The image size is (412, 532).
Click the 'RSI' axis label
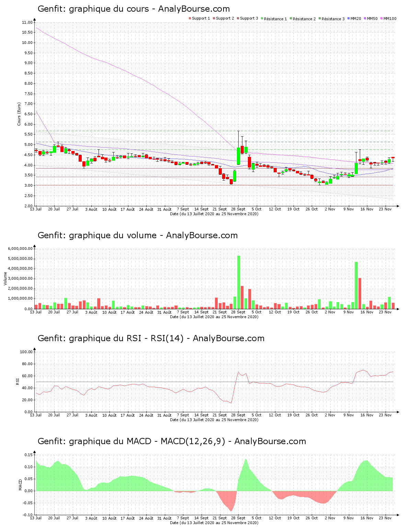[x=18, y=381]
